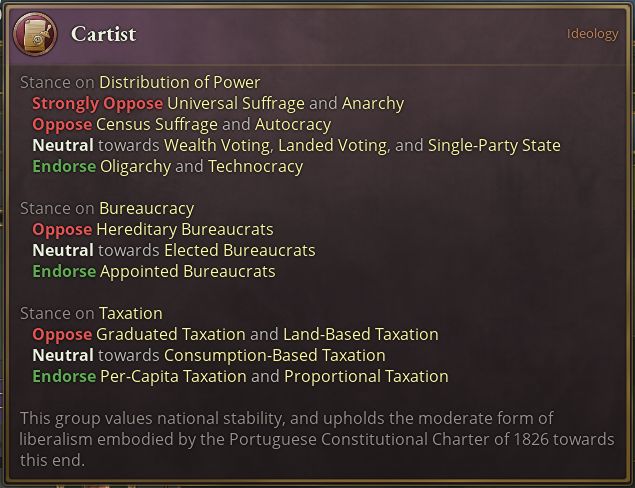635x488 pixels.
Task: Click the Landed Voting link
Action: tap(332, 145)
